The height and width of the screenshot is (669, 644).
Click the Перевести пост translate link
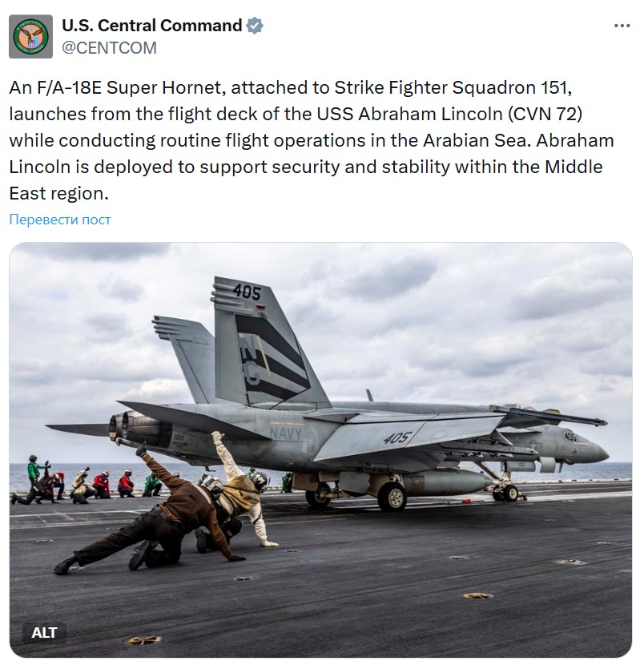[60, 220]
